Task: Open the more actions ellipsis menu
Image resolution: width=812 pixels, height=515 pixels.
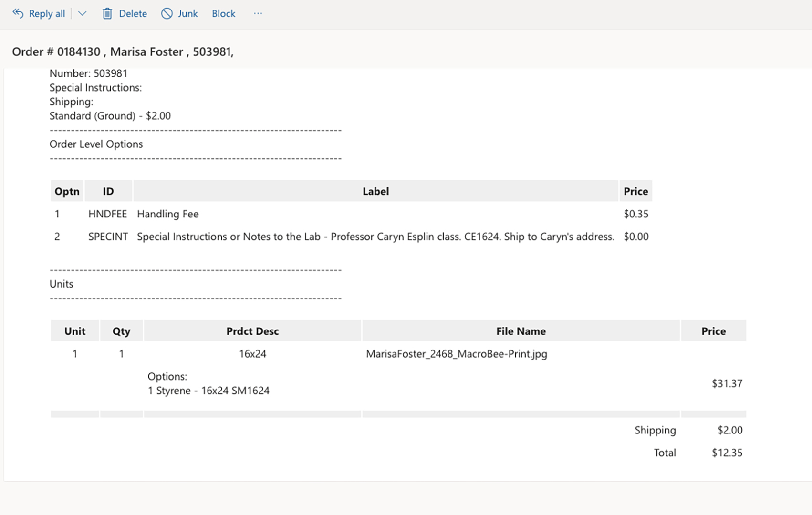Action: pos(258,13)
